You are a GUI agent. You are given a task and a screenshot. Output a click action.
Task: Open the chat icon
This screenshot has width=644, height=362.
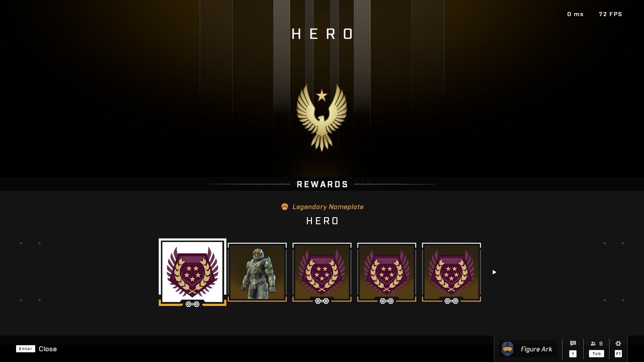click(573, 343)
